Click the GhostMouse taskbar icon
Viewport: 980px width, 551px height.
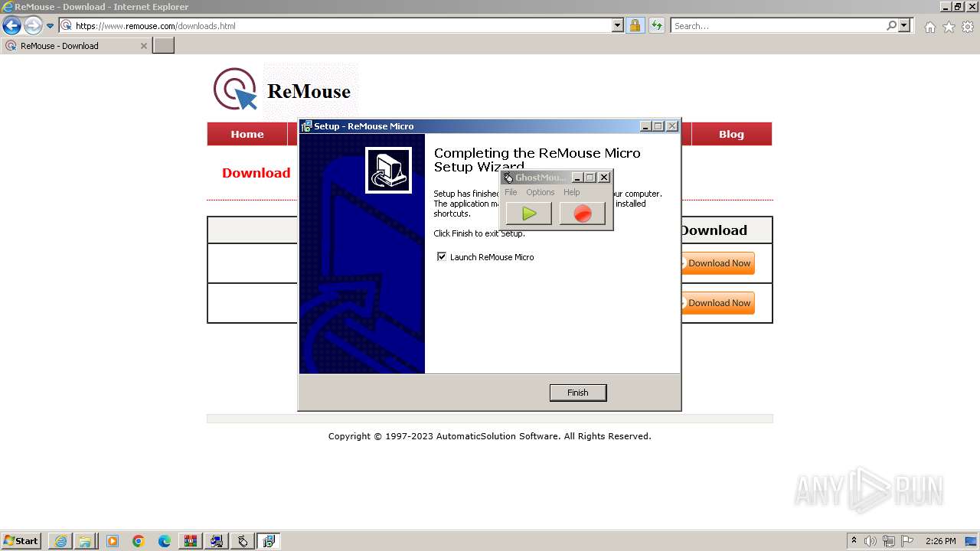click(x=243, y=541)
